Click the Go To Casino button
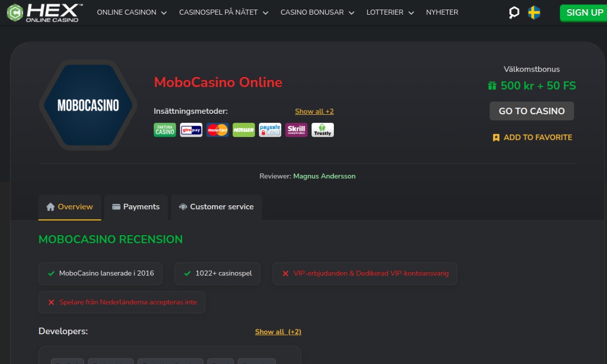The width and height of the screenshot is (607, 364). (x=532, y=111)
